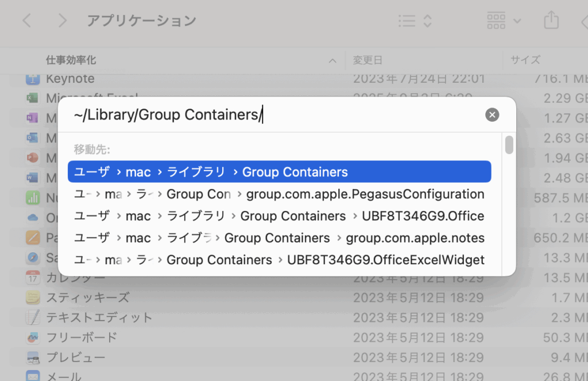
Task: Choose the UBF8T346G9.Office path suggestion
Action: pyautogui.click(x=279, y=216)
